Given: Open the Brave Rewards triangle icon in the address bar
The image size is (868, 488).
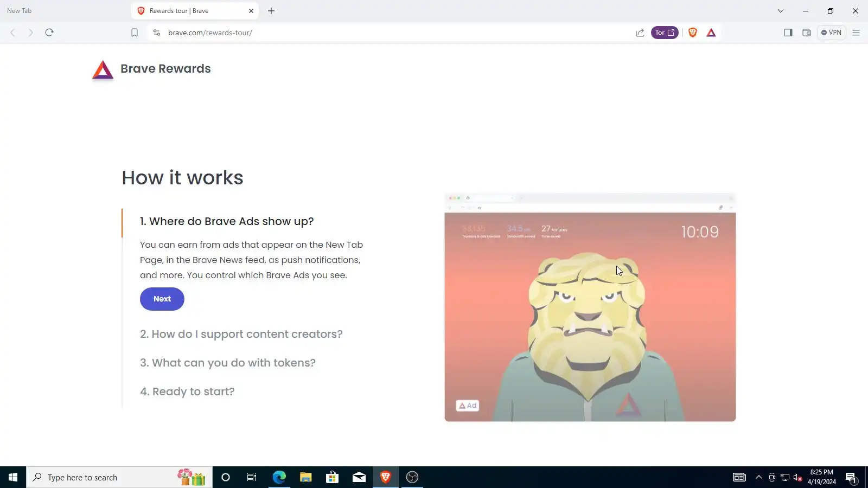Looking at the screenshot, I should 711,33.
